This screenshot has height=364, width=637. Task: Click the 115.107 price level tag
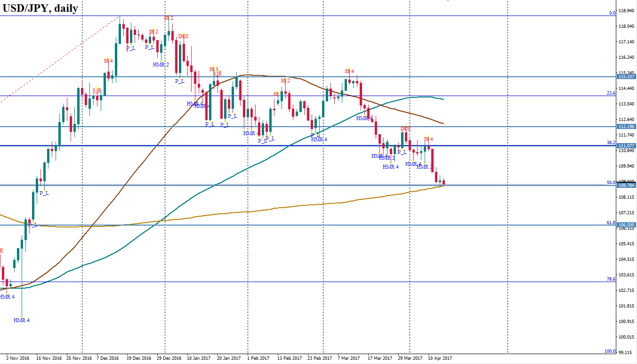(x=627, y=77)
